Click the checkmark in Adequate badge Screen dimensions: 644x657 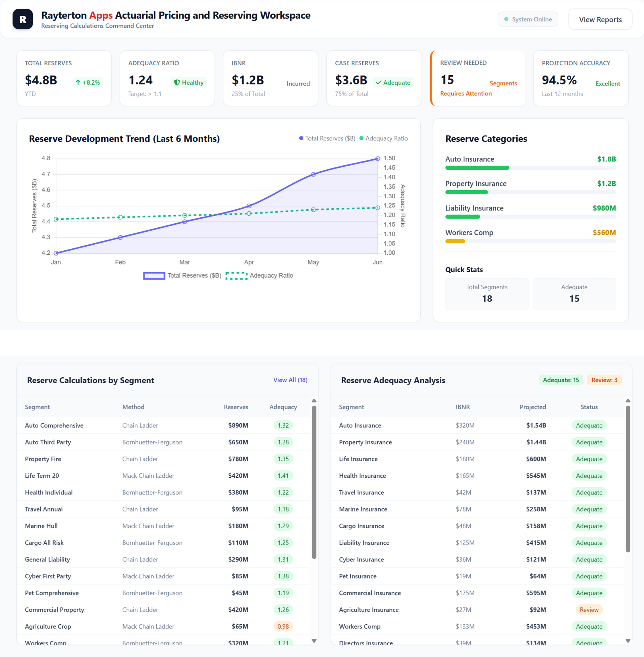[x=379, y=82]
